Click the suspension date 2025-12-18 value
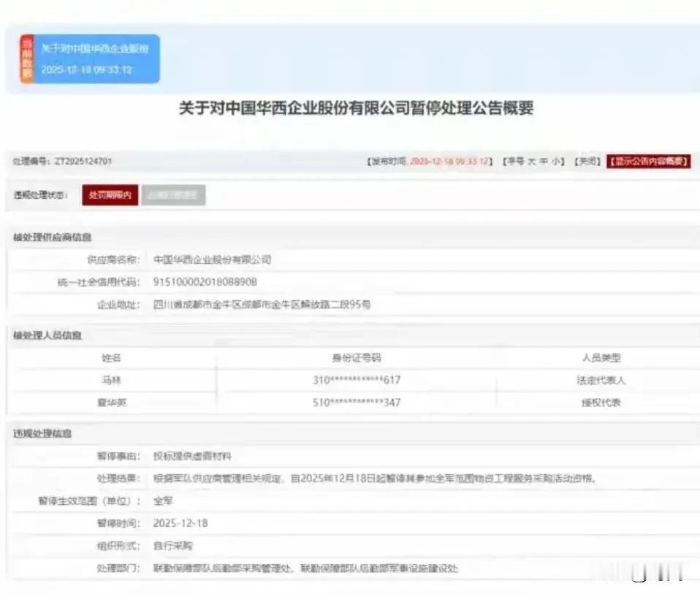The width and height of the screenshot is (700, 597). [180, 523]
